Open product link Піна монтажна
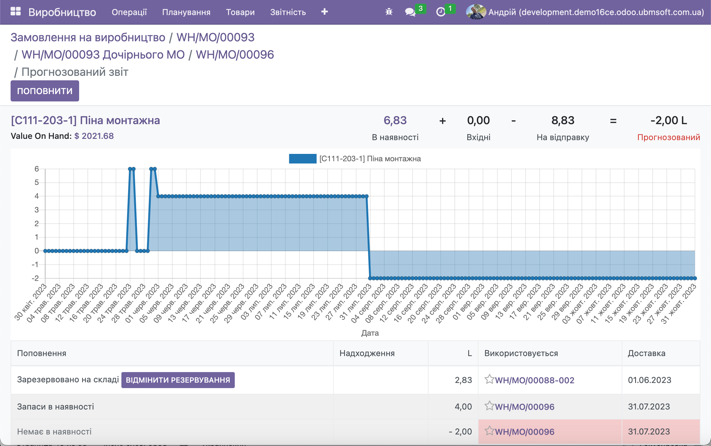The height and width of the screenshot is (446, 711). [85, 120]
